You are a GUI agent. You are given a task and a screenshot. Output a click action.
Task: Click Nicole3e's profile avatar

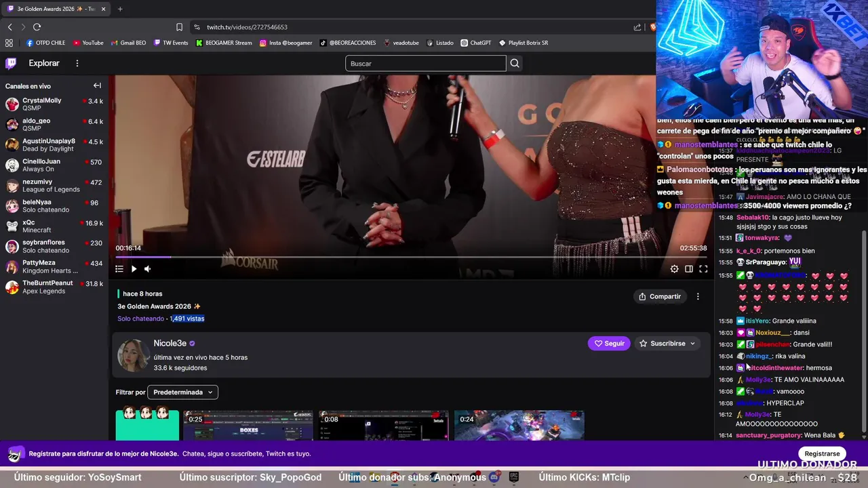133,356
